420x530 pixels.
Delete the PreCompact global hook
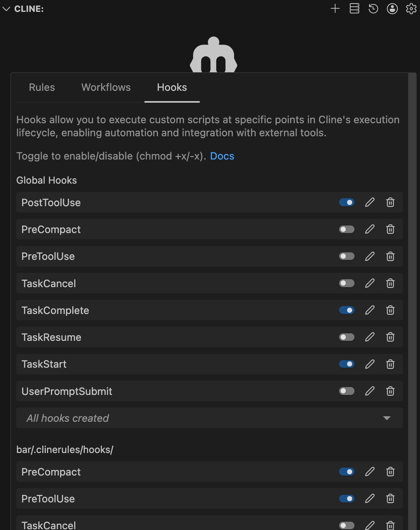(x=390, y=229)
